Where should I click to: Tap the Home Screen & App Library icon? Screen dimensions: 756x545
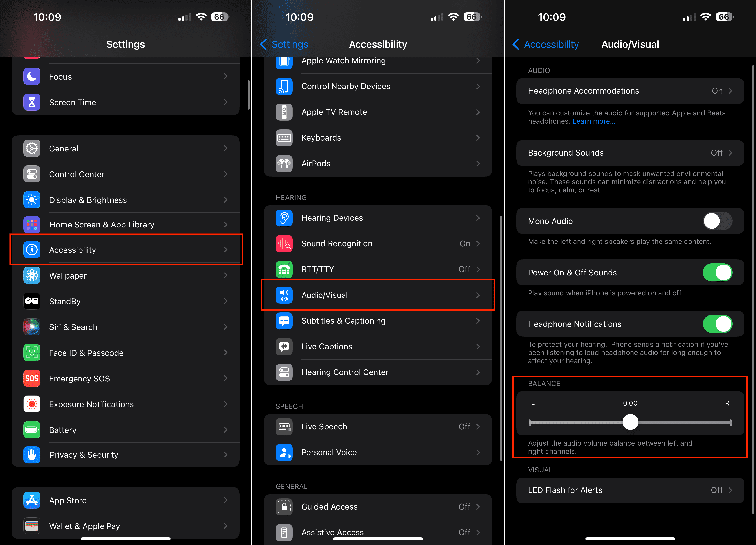click(x=32, y=225)
